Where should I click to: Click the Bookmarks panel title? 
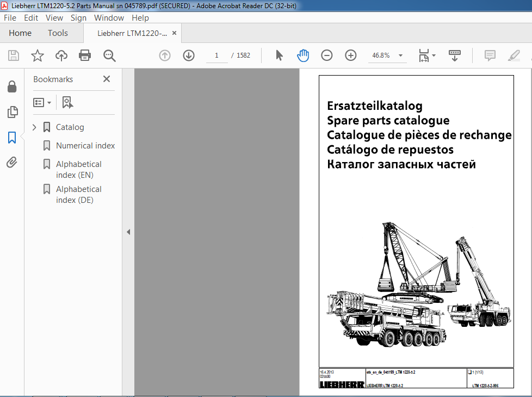(x=53, y=79)
